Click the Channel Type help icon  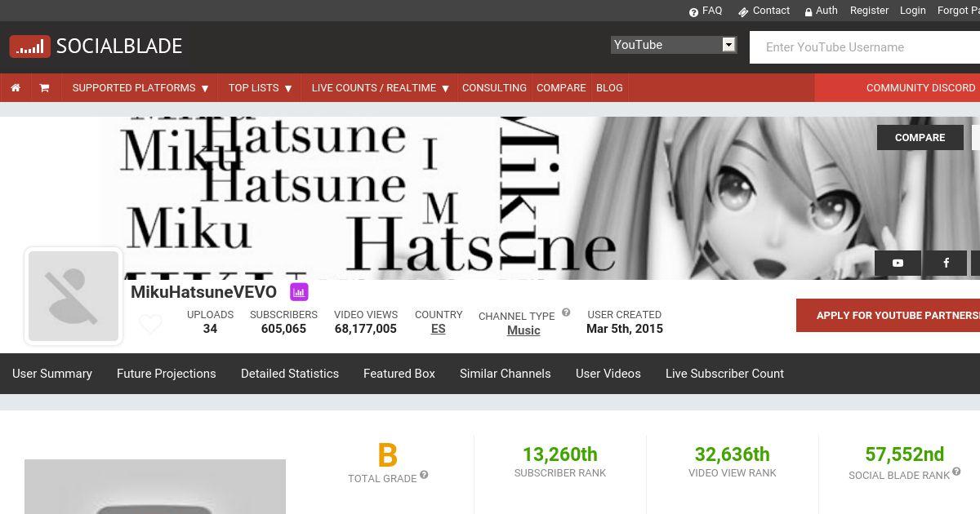(x=566, y=312)
